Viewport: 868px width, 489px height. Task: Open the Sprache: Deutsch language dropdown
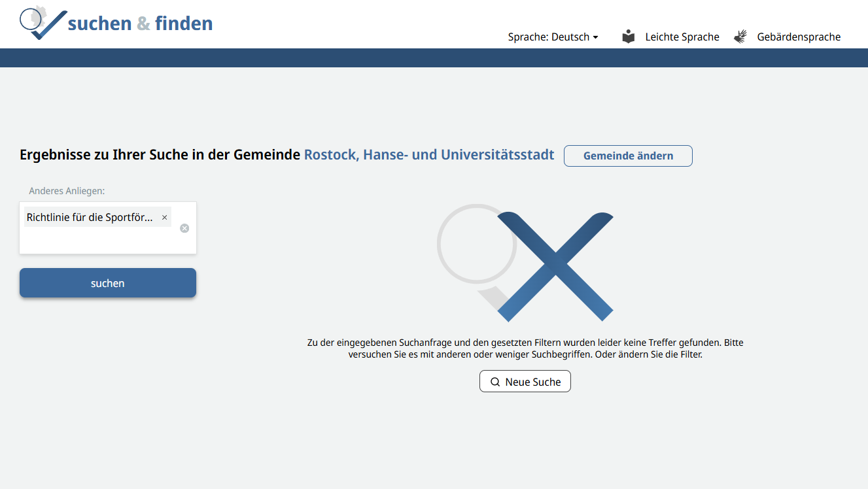[x=549, y=37]
